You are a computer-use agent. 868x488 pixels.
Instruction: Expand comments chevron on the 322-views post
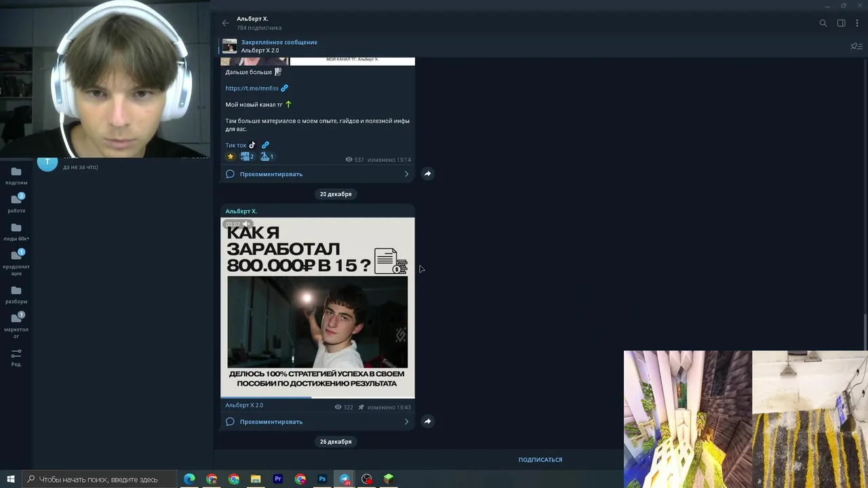click(x=406, y=422)
